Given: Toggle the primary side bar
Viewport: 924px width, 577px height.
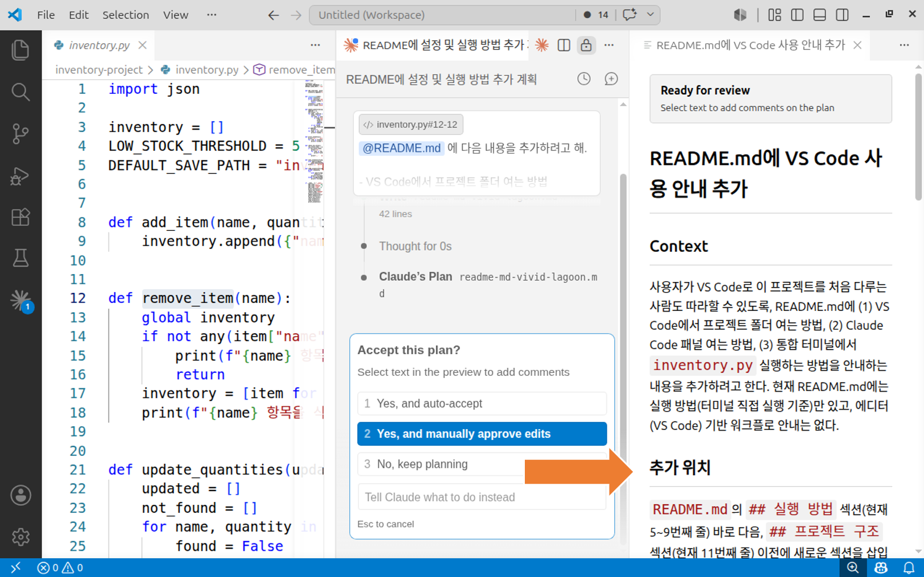Looking at the screenshot, I should pos(797,15).
